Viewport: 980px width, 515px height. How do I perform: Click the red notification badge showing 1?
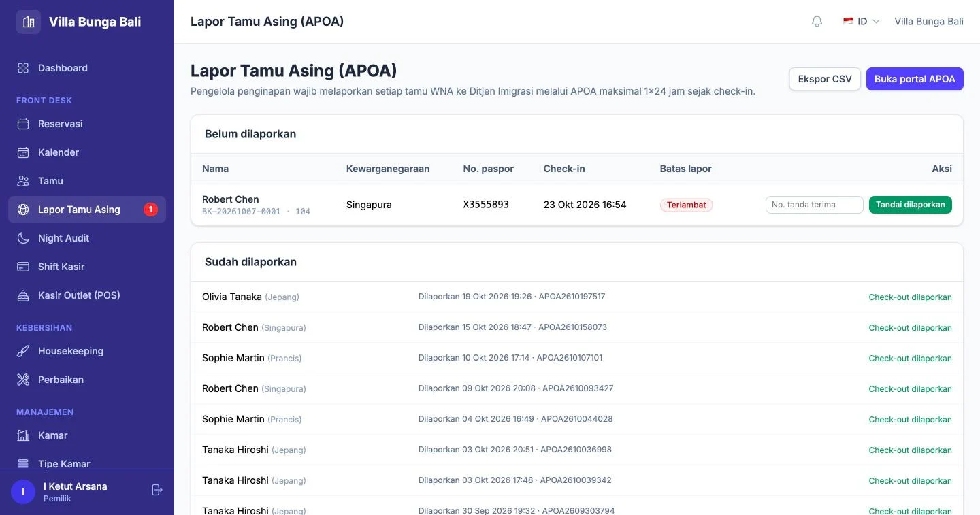coord(150,210)
